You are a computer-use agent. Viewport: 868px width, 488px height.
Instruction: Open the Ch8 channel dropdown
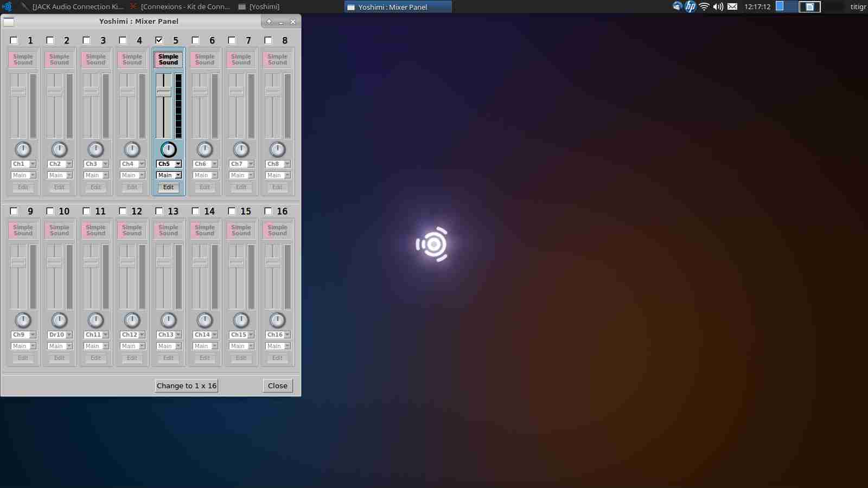coord(278,164)
